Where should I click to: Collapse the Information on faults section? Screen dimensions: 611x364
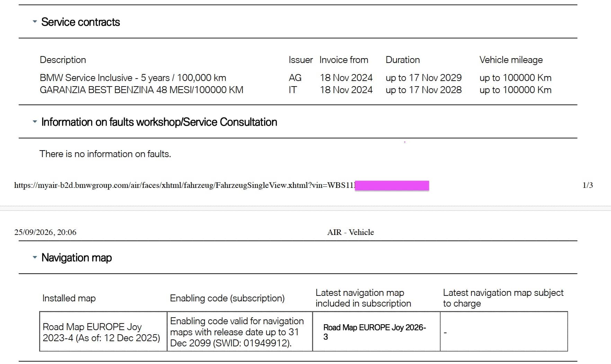[35, 122]
